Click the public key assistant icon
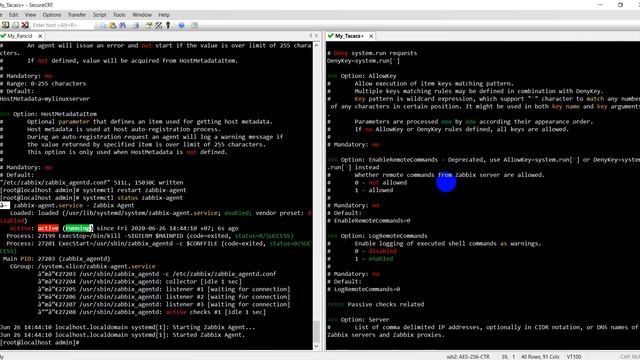640x360 pixels. [168, 25]
